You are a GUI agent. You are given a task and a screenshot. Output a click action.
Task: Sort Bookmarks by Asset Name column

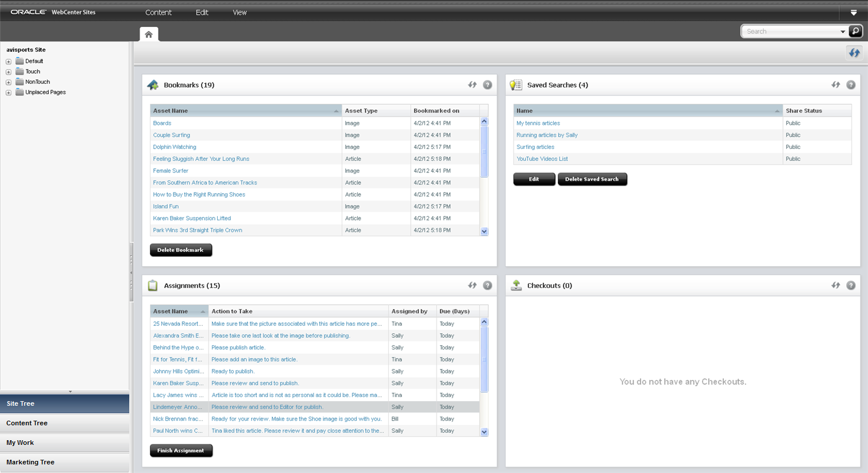pos(246,110)
